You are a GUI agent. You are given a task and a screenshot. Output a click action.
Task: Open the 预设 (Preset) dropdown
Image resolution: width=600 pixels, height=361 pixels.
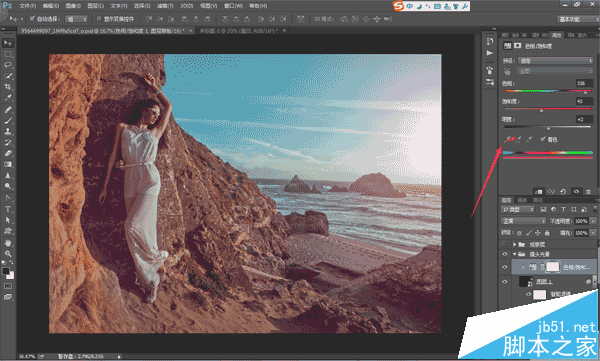tap(555, 60)
